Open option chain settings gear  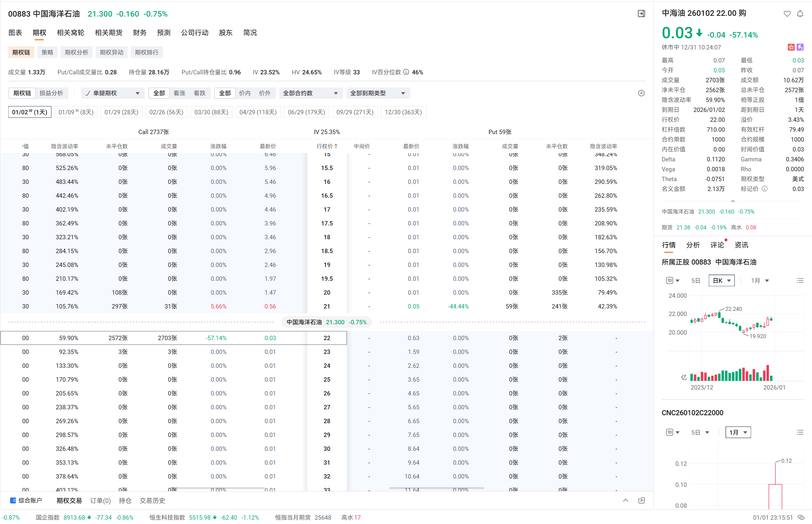coord(641,93)
